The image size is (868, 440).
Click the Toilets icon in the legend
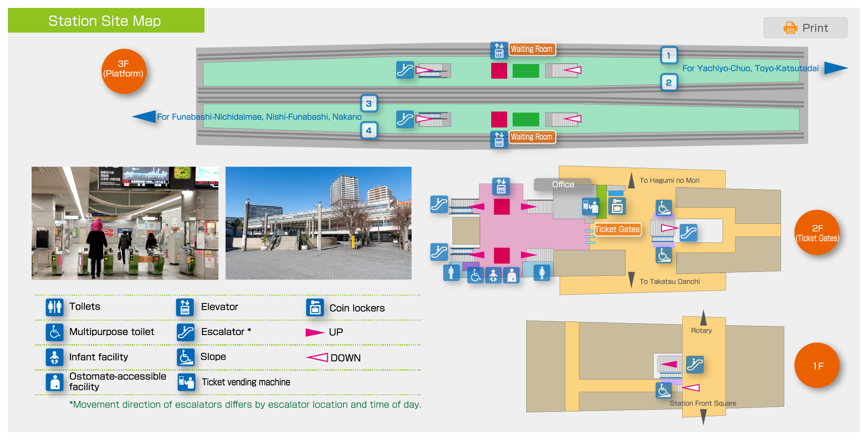[54, 307]
